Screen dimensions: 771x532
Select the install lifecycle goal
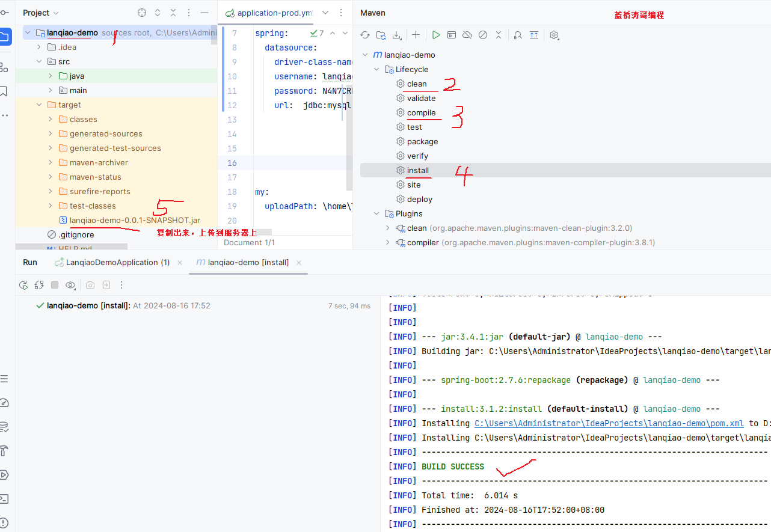pyautogui.click(x=418, y=170)
